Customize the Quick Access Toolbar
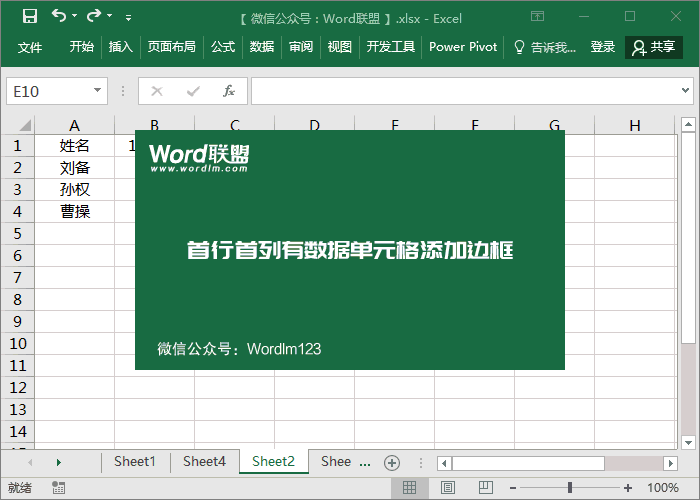This screenshot has width=700, height=500. pos(129,18)
